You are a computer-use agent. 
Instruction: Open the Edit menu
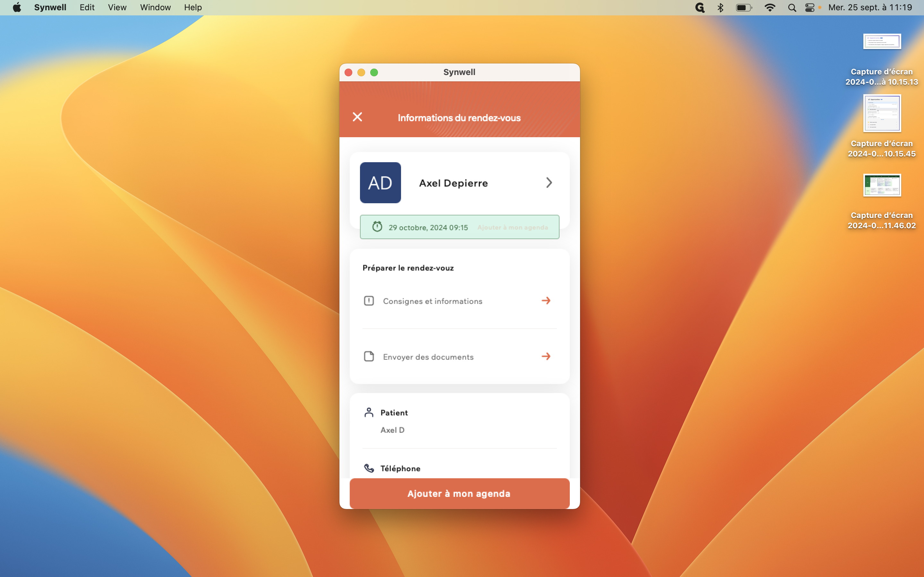(87, 8)
